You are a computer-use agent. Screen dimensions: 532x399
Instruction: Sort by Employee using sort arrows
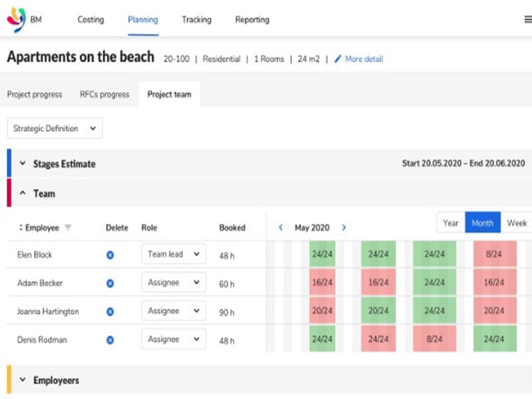pyautogui.click(x=21, y=228)
